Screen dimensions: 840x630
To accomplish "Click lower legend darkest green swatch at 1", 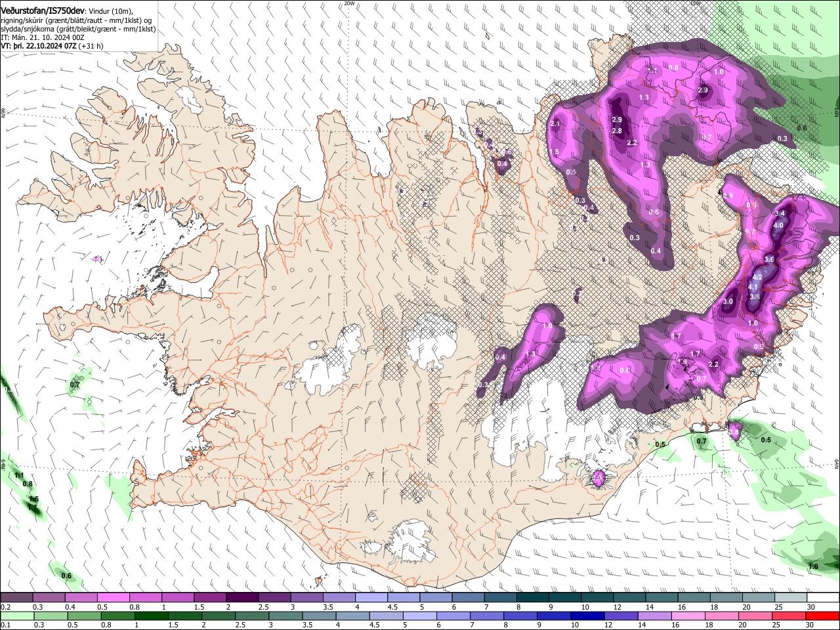I will [151, 616].
